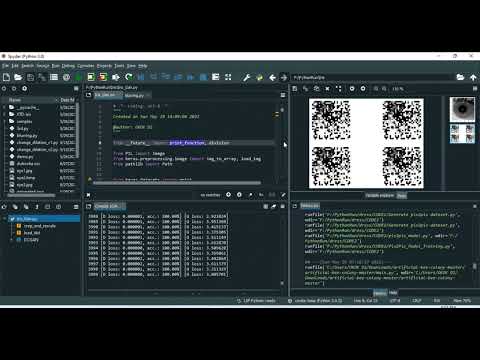Image resolution: width=480 pixels, height=360 pixels.
Task: Click the LSP Python ready status entry
Action: click(256, 301)
